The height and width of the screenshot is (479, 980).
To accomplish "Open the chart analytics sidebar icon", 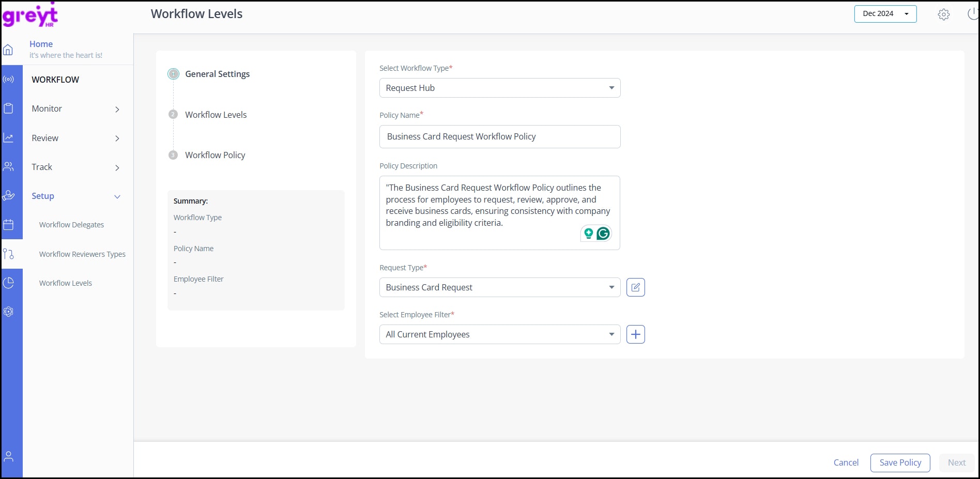I will coord(8,137).
